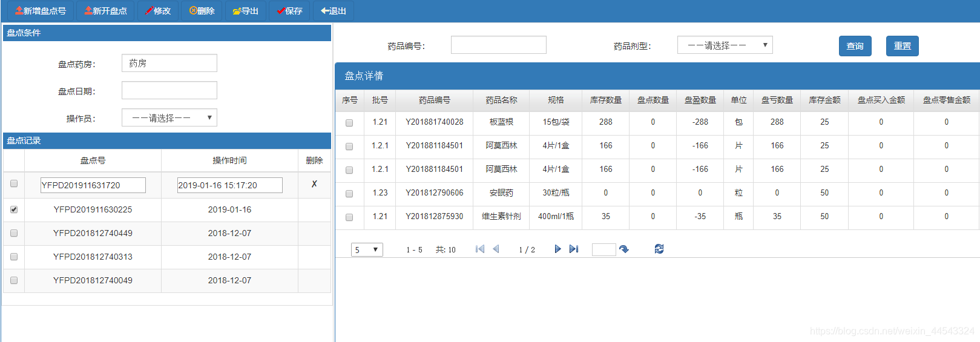This screenshot has height=342, width=980.
Task: Click the 新开盘点 toolbar button
Action: coord(106,11)
